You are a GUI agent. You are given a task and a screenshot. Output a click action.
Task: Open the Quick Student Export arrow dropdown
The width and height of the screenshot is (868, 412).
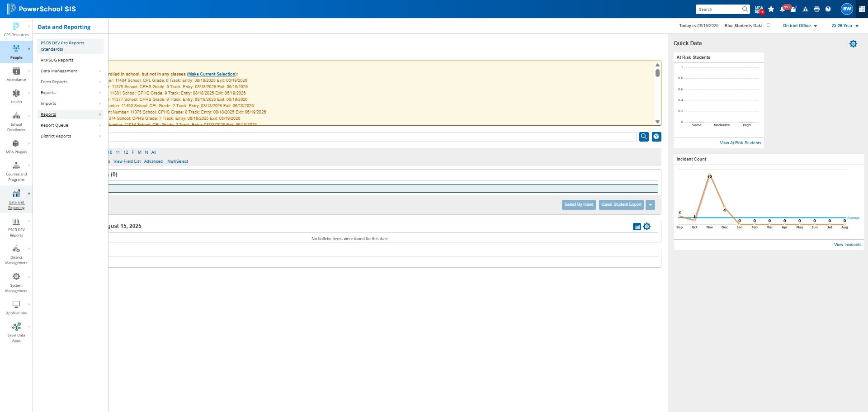pyautogui.click(x=650, y=205)
